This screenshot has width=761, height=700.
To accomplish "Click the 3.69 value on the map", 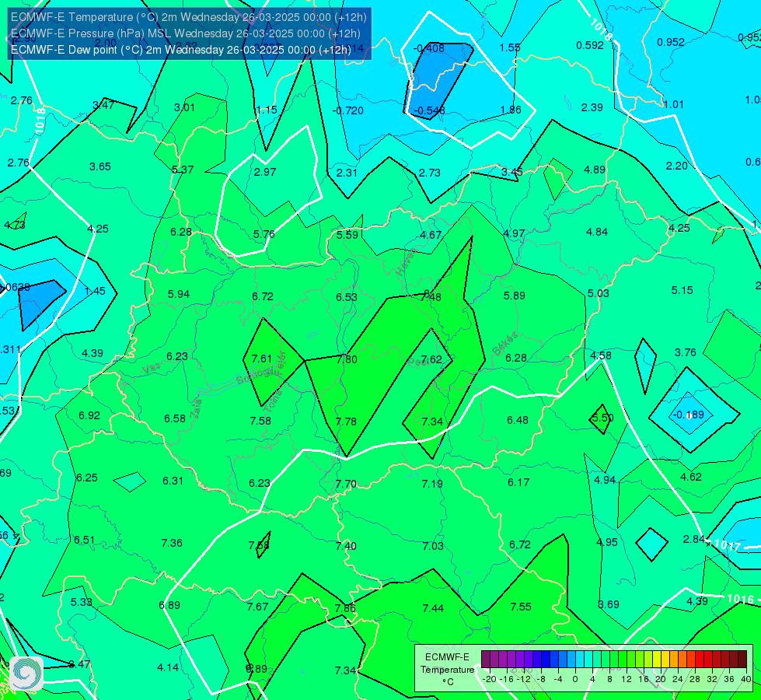I will pyautogui.click(x=609, y=605).
